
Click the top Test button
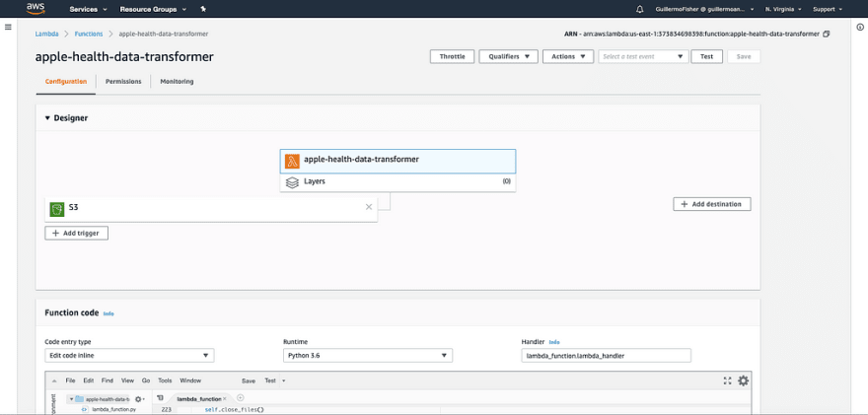(707, 56)
